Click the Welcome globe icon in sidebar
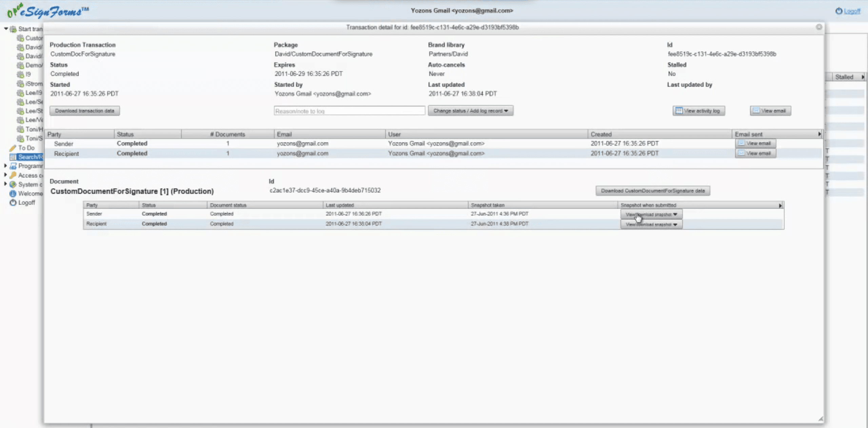 click(13, 193)
